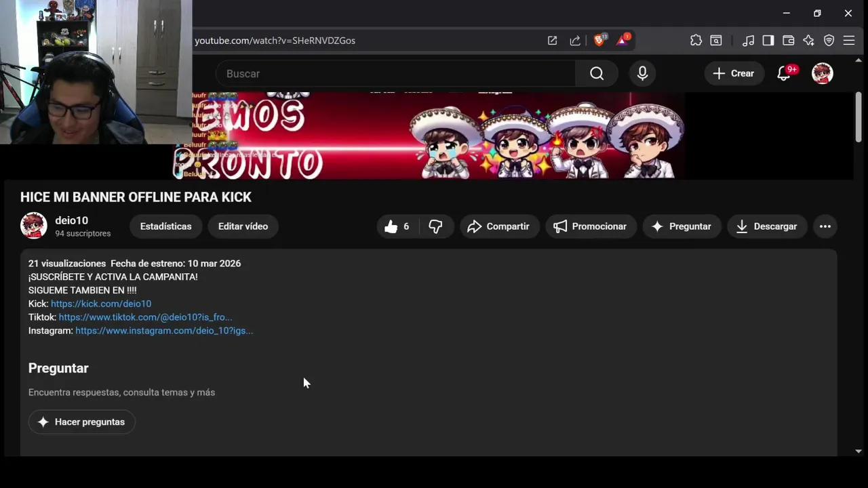The height and width of the screenshot is (488, 868).
Task: Click 'Encuentra respuestas, consulta temas y más' text
Action: pyautogui.click(x=121, y=392)
